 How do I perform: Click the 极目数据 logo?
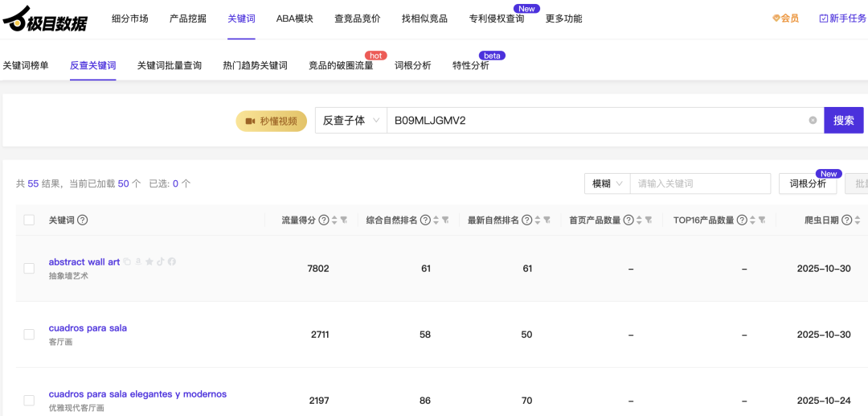[45, 19]
